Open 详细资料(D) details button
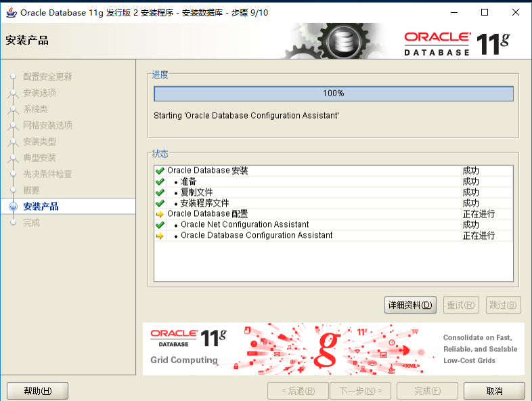 tap(410, 305)
